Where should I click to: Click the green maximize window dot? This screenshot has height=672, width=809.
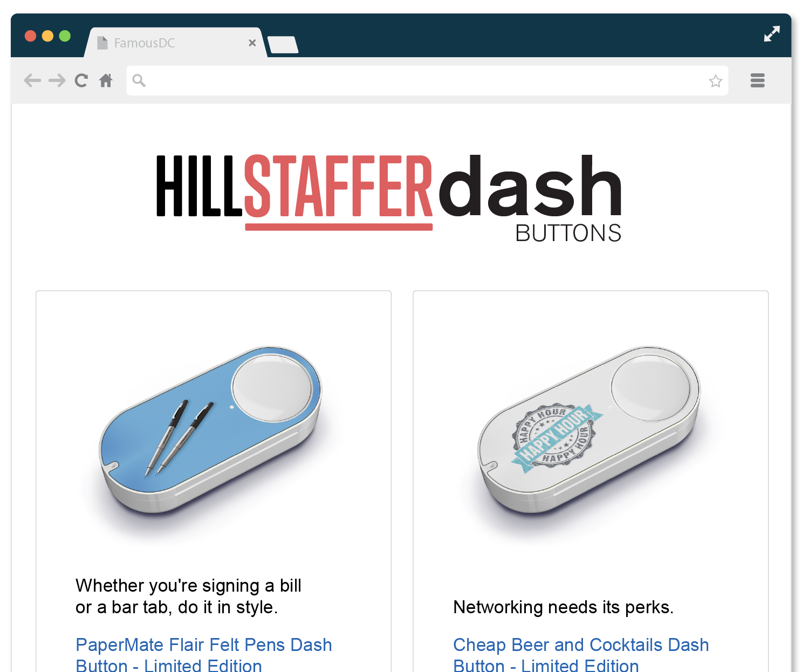65,36
